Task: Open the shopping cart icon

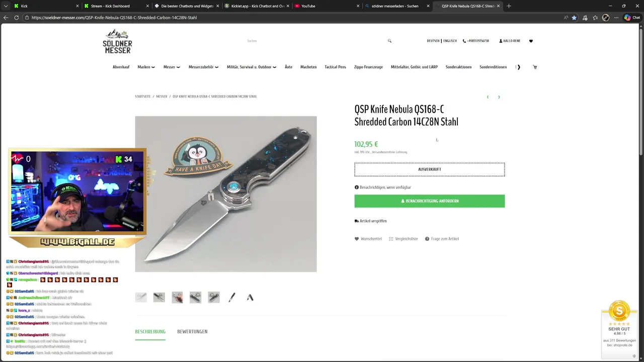Action: tap(535, 67)
